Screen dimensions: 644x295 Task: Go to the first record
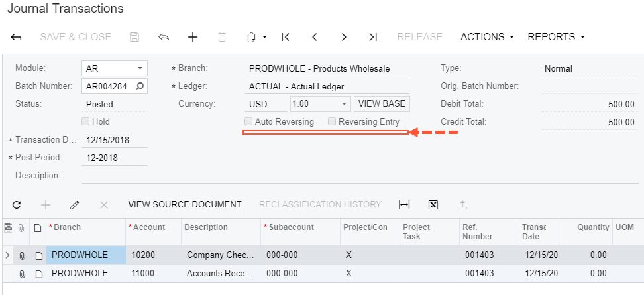286,37
